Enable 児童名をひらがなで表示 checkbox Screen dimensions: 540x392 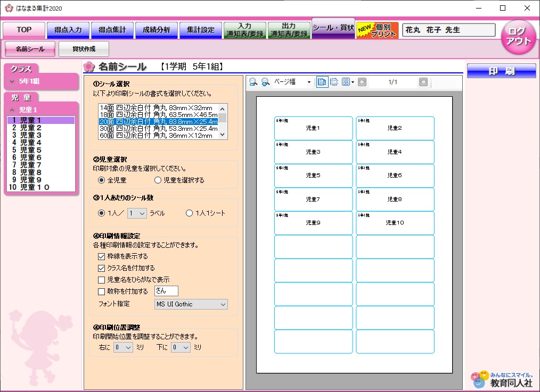[x=101, y=280]
